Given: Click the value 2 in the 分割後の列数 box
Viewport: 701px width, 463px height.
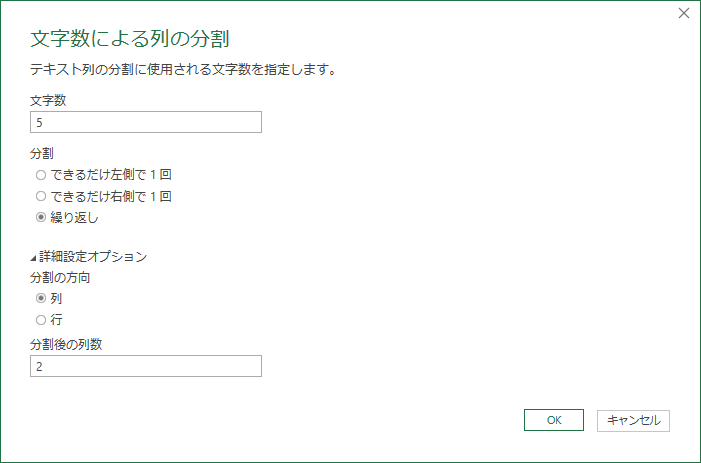Looking at the screenshot, I should coord(39,367).
